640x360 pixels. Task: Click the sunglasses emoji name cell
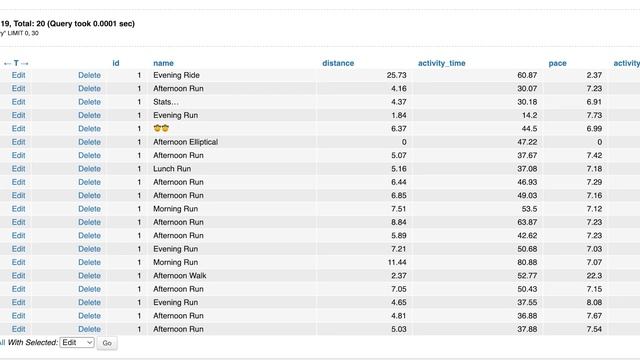tap(161, 129)
